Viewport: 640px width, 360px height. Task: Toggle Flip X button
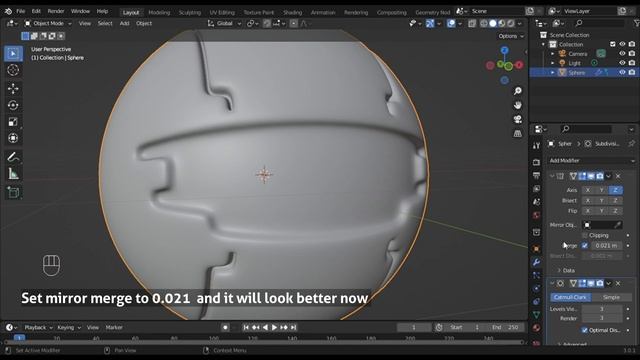(x=588, y=211)
